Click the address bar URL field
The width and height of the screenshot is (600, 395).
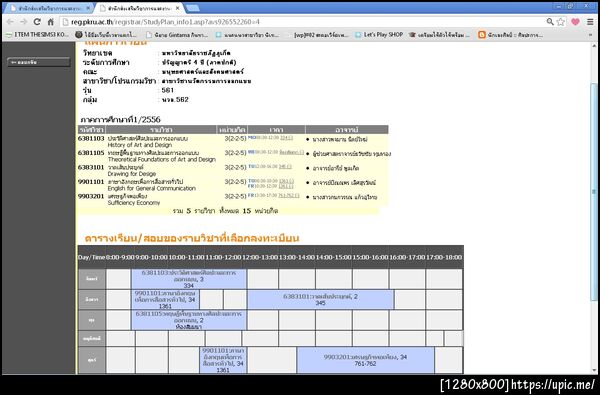tap(302, 22)
